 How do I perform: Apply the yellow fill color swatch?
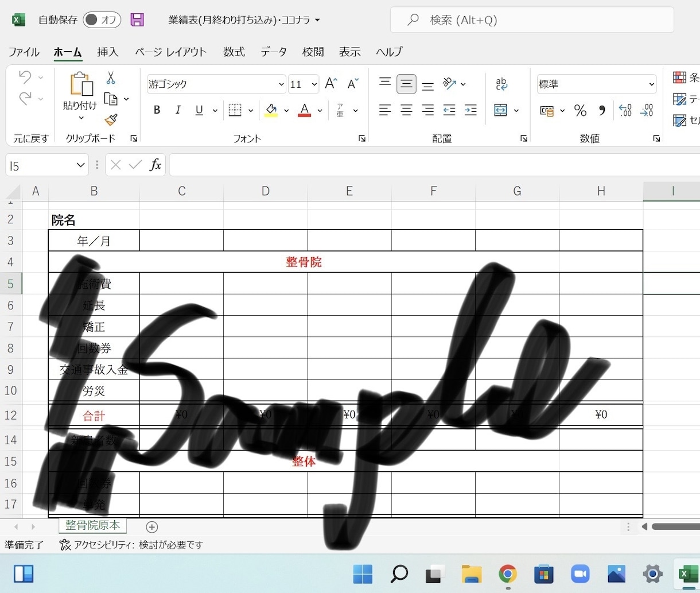coord(271,110)
